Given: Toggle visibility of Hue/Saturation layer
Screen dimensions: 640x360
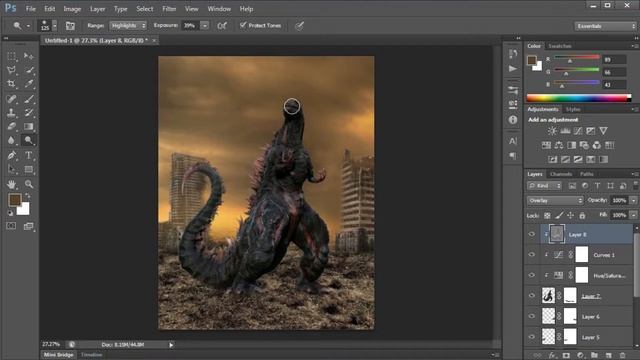Looking at the screenshot, I should click(x=531, y=275).
